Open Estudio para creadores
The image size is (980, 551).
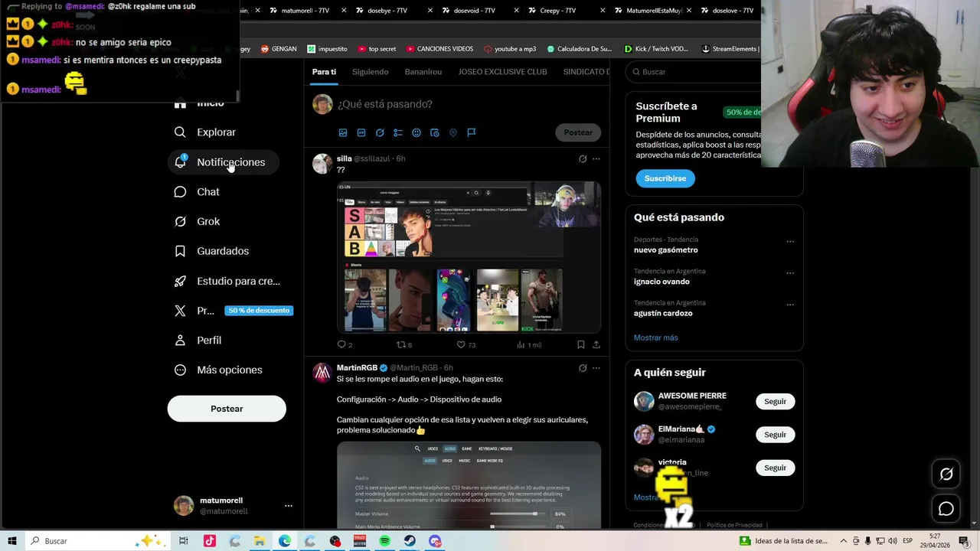point(227,281)
